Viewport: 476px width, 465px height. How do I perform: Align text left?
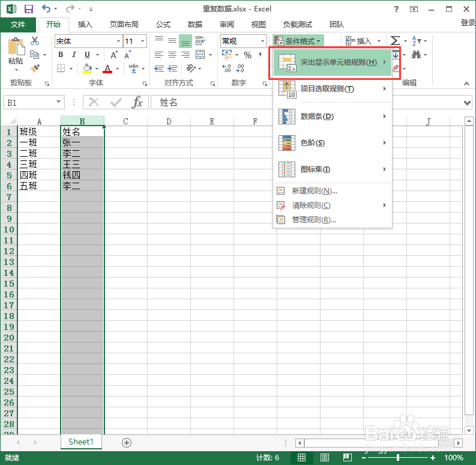(159, 55)
